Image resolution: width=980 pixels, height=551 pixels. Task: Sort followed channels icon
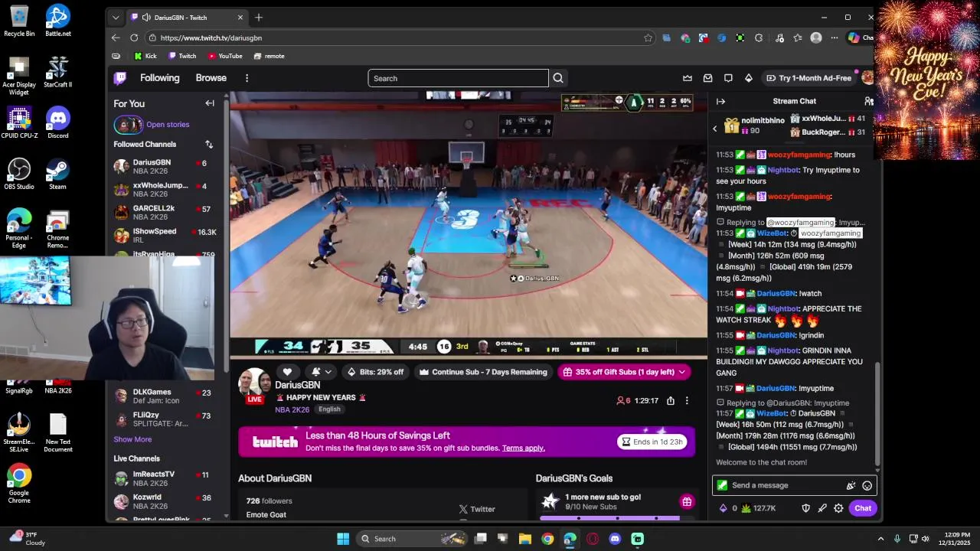tap(209, 144)
